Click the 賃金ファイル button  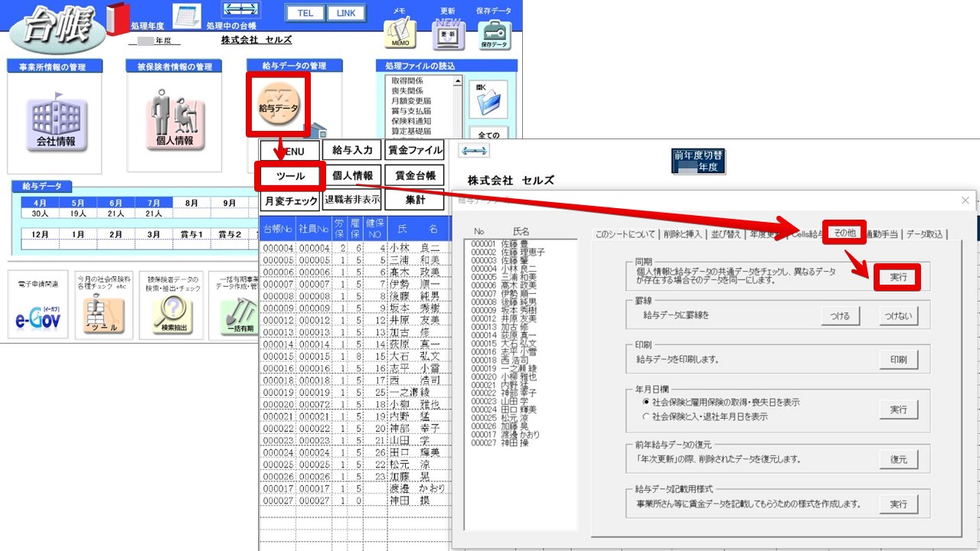(x=414, y=151)
